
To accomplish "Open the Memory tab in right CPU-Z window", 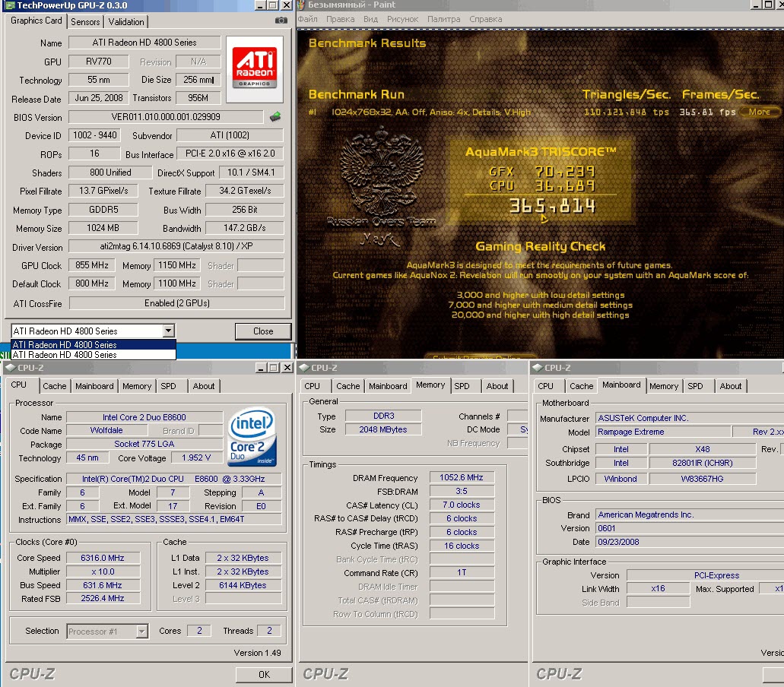I will [664, 386].
